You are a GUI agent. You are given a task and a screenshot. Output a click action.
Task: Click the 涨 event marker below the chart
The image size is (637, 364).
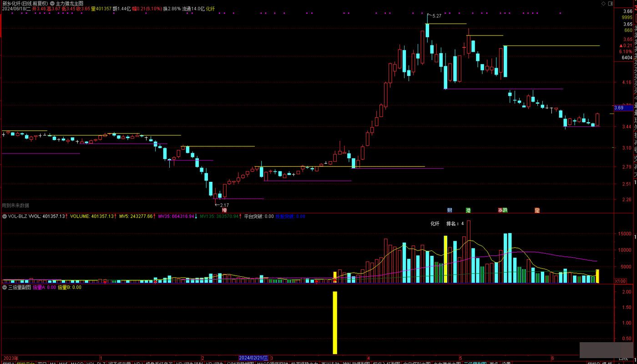tap(500, 210)
